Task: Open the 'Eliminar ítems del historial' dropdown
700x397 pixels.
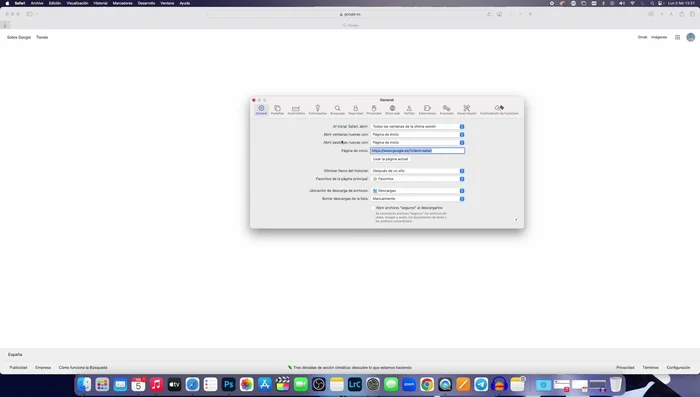Action: pos(418,171)
